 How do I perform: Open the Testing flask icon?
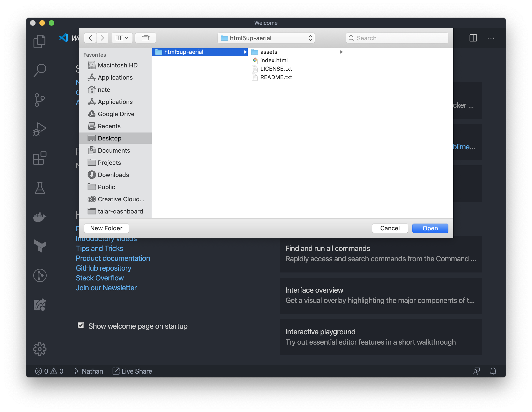coord(40,188)
